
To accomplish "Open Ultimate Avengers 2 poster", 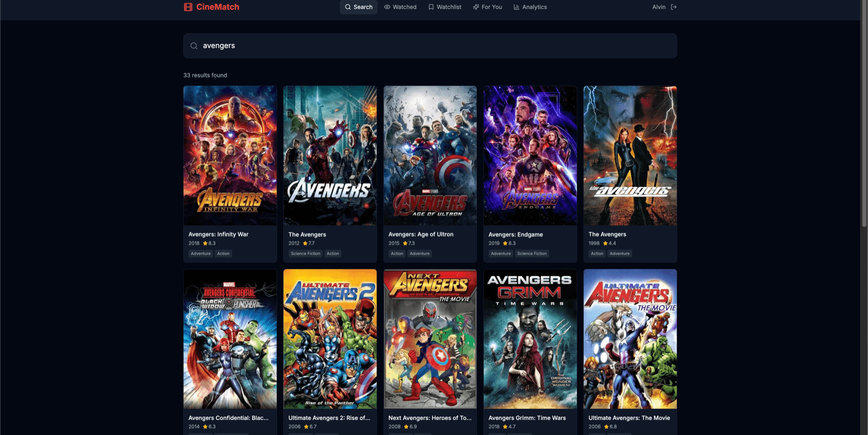I will pyautogui.click(x=330, y=339).
